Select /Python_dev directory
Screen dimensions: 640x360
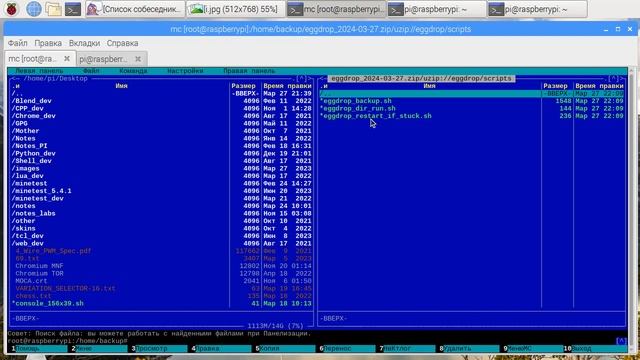coord(120,153)
